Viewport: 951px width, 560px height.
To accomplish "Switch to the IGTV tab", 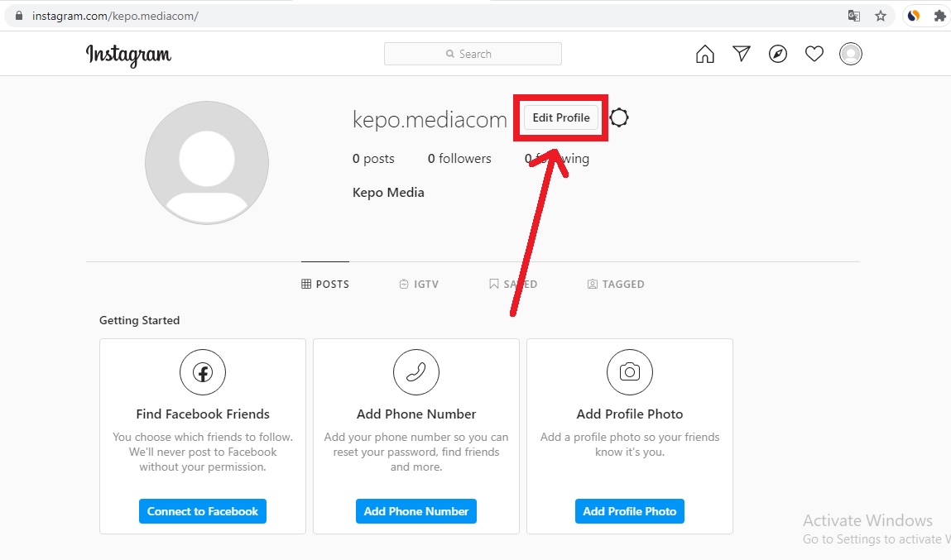I will point(419,285).
